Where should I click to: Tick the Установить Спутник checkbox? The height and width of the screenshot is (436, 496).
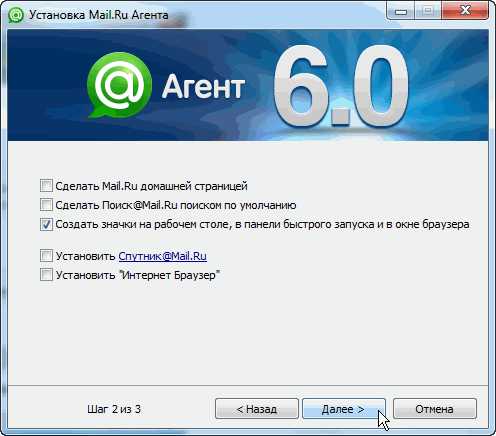coord(46,256)
